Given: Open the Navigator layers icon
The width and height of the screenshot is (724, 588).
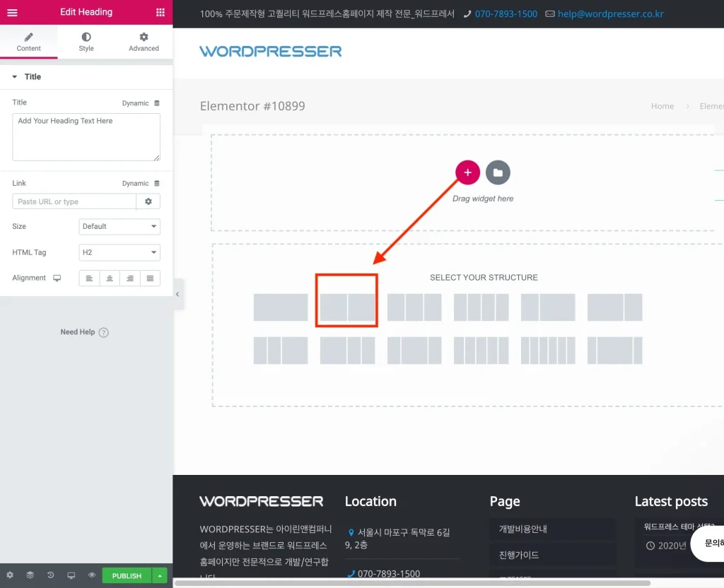Looking at the screenshot, I should (30, 575).
